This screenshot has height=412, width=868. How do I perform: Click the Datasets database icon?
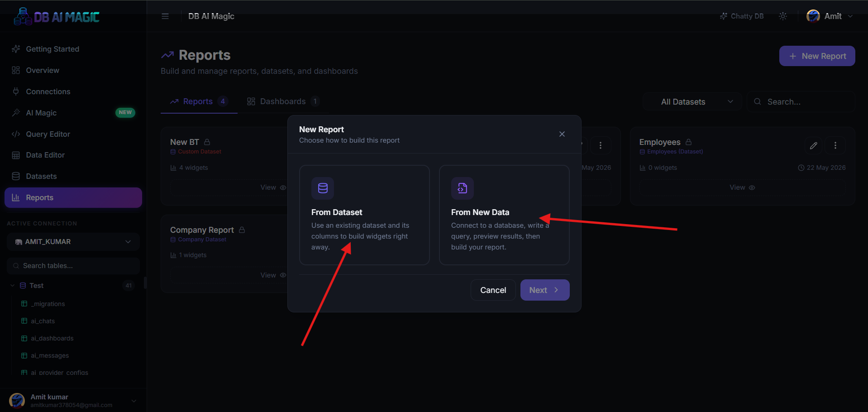(16, 176)
